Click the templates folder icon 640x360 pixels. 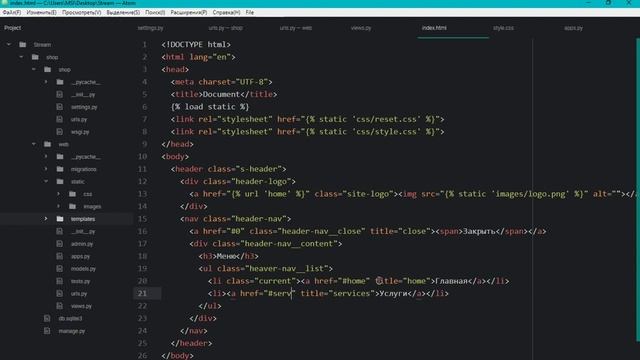60,219
